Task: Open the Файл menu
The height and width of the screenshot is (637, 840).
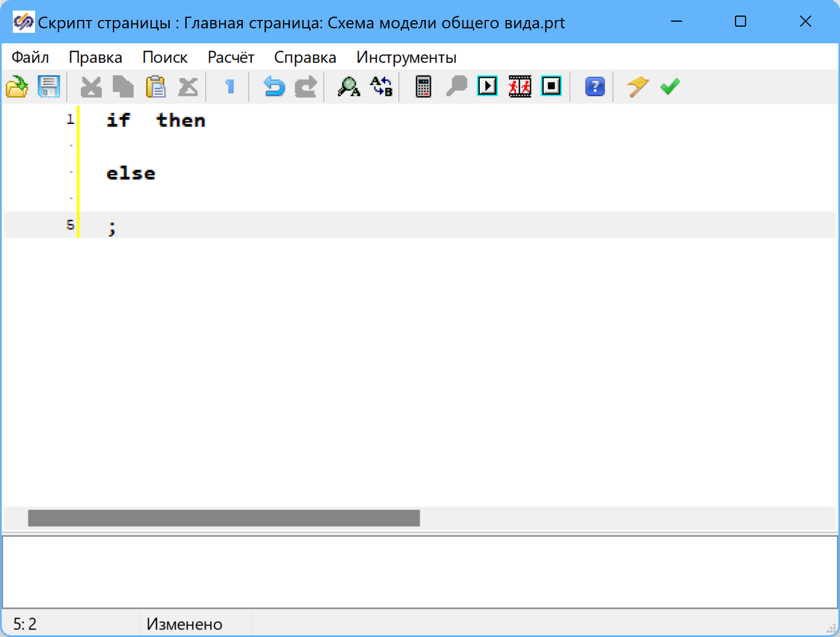Action: point(30,57)
